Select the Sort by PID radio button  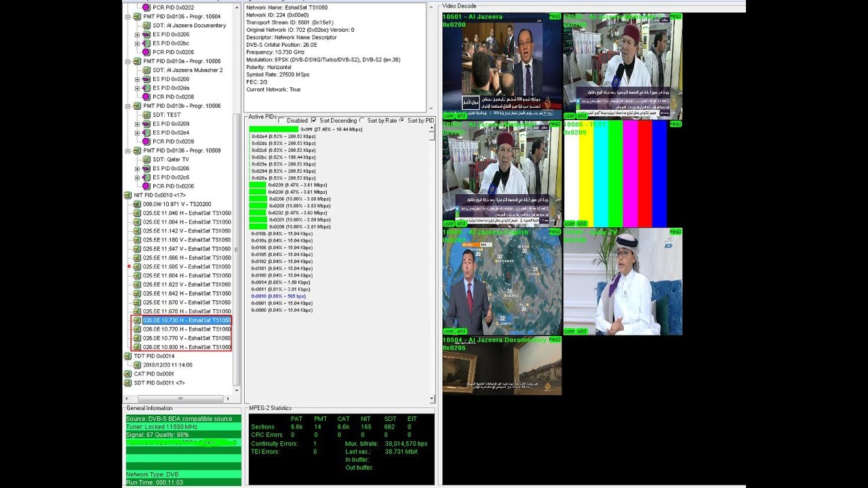pyautogui.click(x=402, y=121)
